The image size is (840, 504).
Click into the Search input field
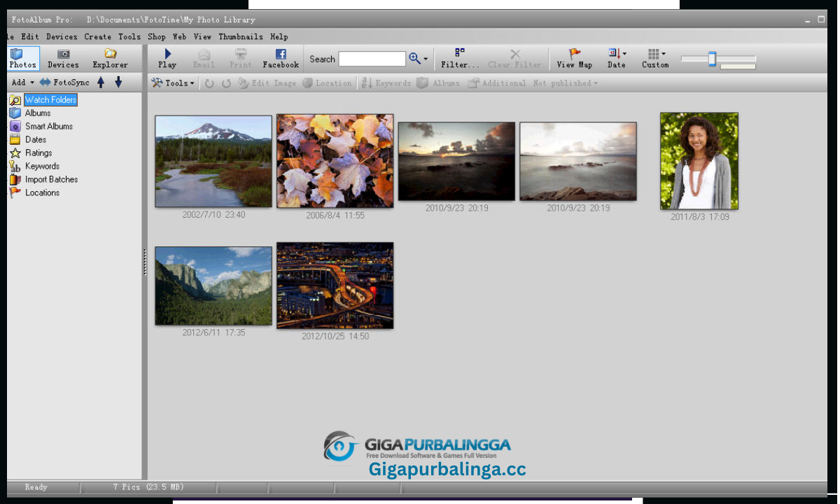pos(372,59)
